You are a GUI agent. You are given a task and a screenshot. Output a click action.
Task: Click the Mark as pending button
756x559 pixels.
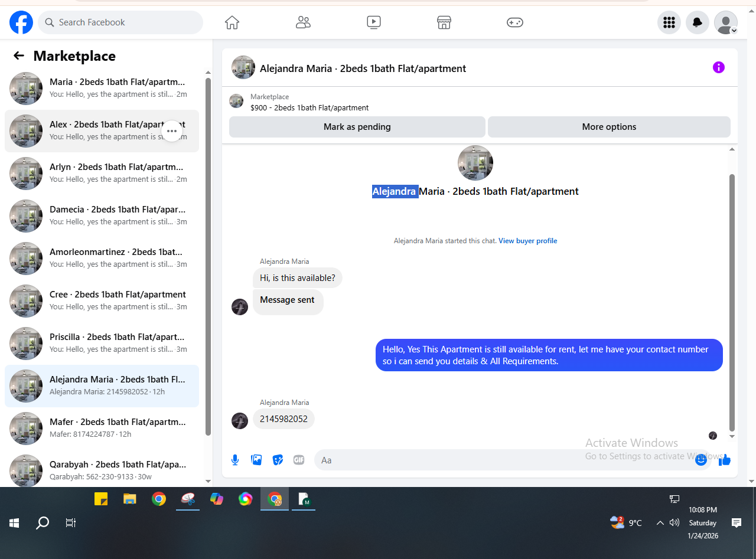pyautogui.click(x=357, y=127)
